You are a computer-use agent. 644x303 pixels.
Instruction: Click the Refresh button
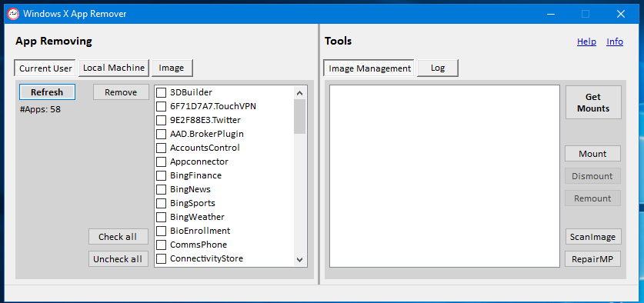[47, 92]
